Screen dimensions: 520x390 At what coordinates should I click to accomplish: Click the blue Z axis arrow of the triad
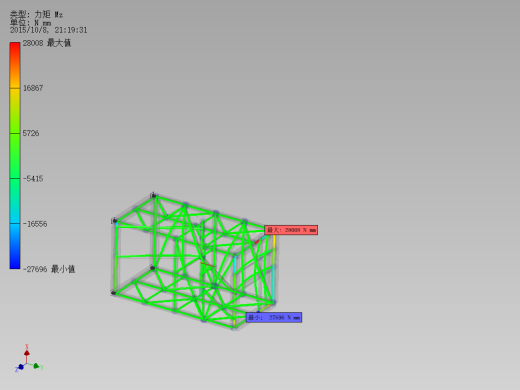click(x=20, y=367)
